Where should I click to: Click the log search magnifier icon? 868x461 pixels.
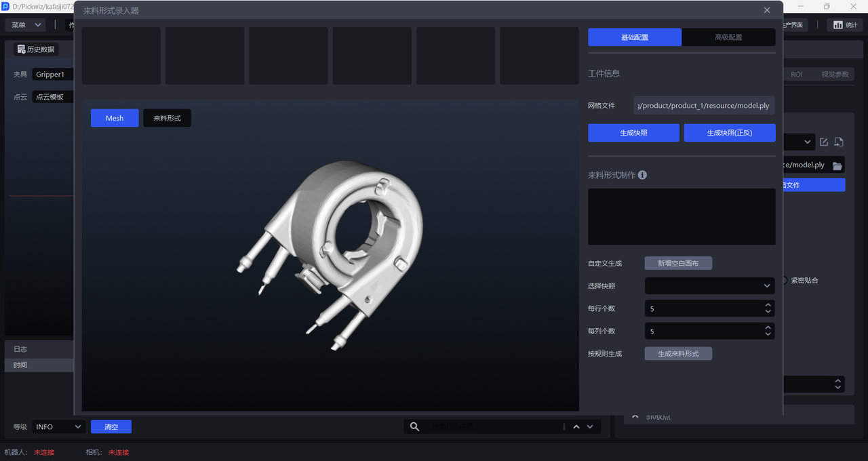pyautogui.click(x=415, y=426)
